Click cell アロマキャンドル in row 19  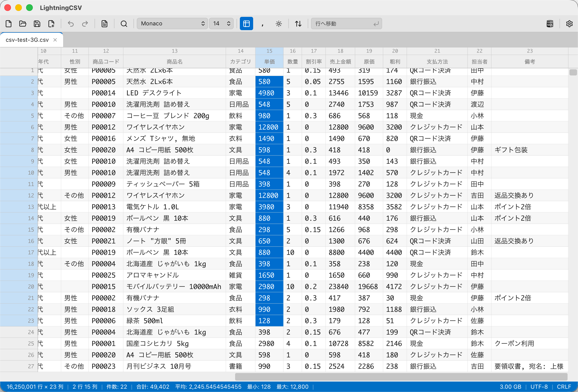pyautogui.click(x=175, y=275)
